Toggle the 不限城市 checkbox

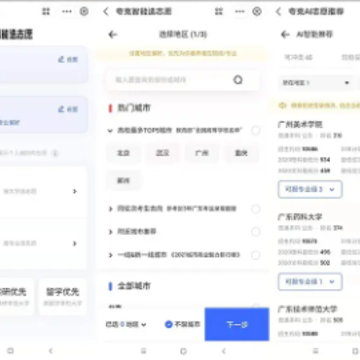click(169, 324)
